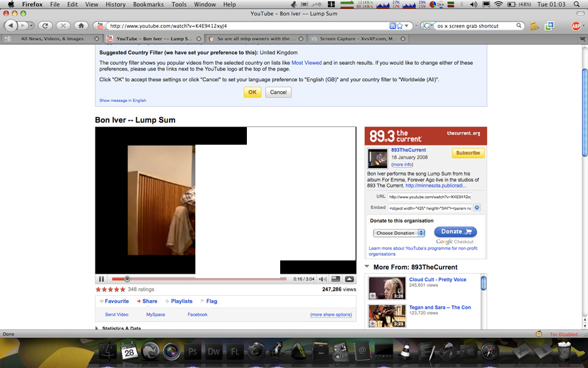Click the uploader avatar thumbnail
The image size is (588, 368).
pos(378,159)
